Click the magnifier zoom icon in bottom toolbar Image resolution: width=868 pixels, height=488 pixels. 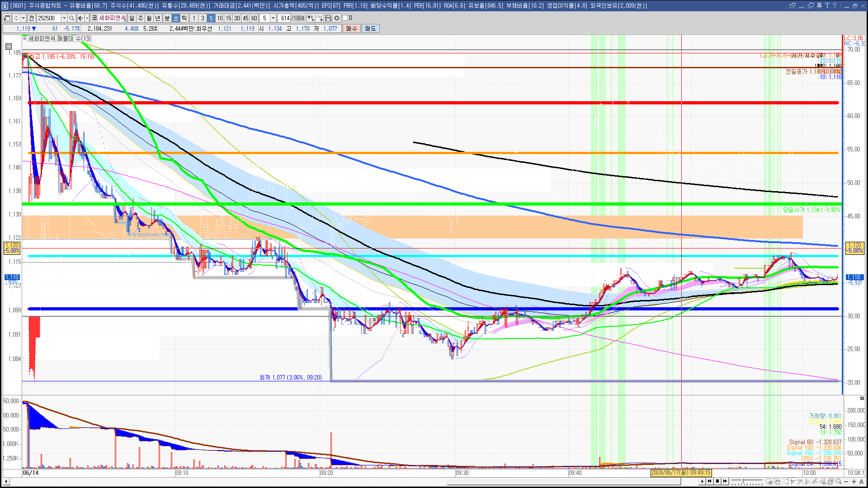click(839, 481)
